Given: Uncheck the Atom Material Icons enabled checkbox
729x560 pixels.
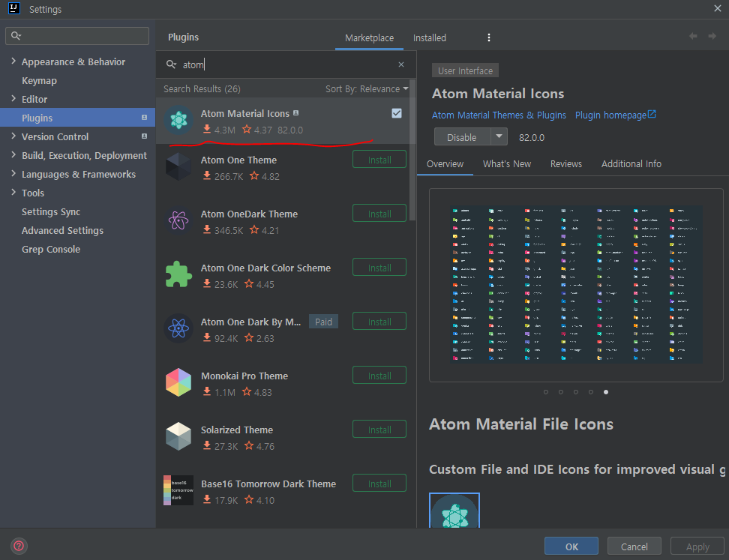Looking at the screenshot, I should point(397,113).
